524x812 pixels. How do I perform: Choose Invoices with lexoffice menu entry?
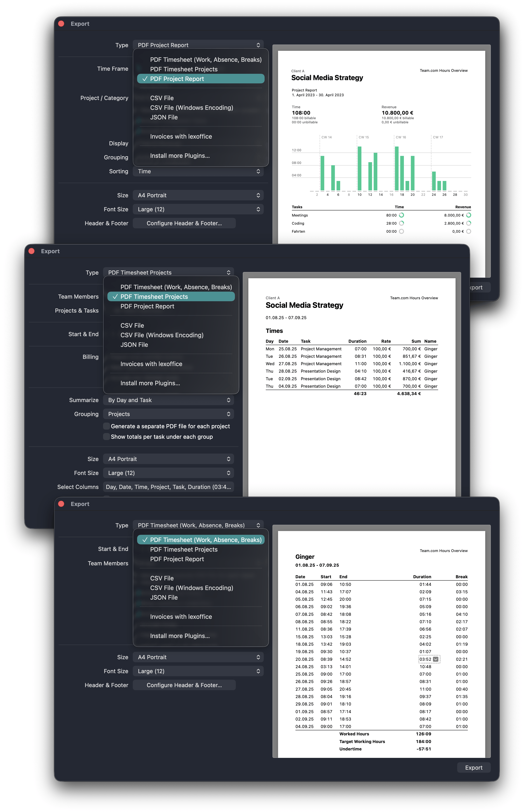tap(181, 136)
